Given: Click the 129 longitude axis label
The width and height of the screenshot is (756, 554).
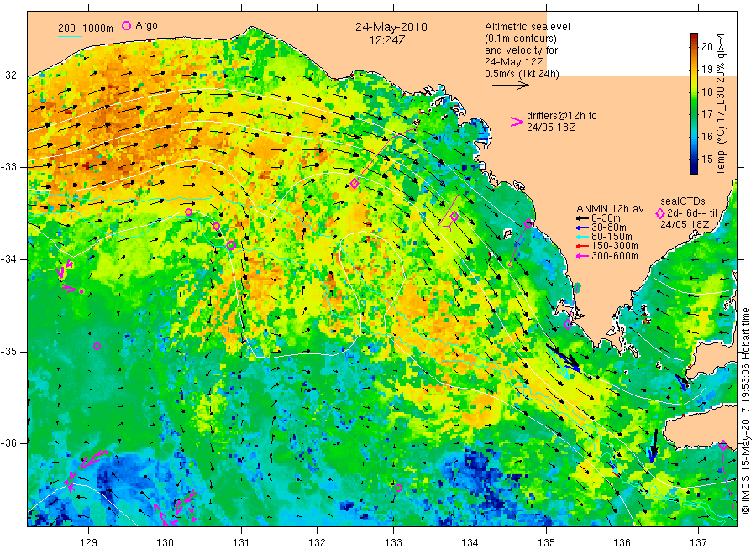Looking at the screenshot, I should [89, 542].
